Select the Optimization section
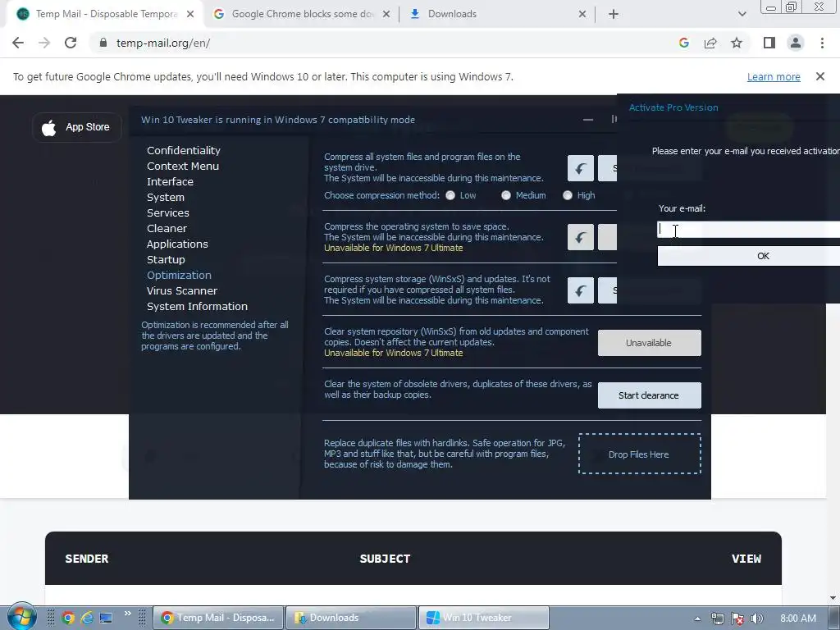This screenshot has height=630, width=840. pyautogui.click(x=179, y=275)
